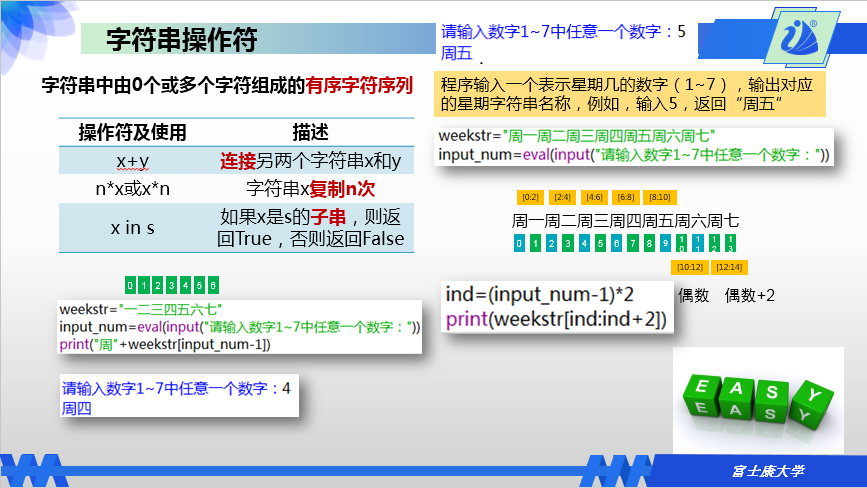Click index box 6 above weekstr="一二三四五六七"
This screenshot has height=488, width=867.
213,285
